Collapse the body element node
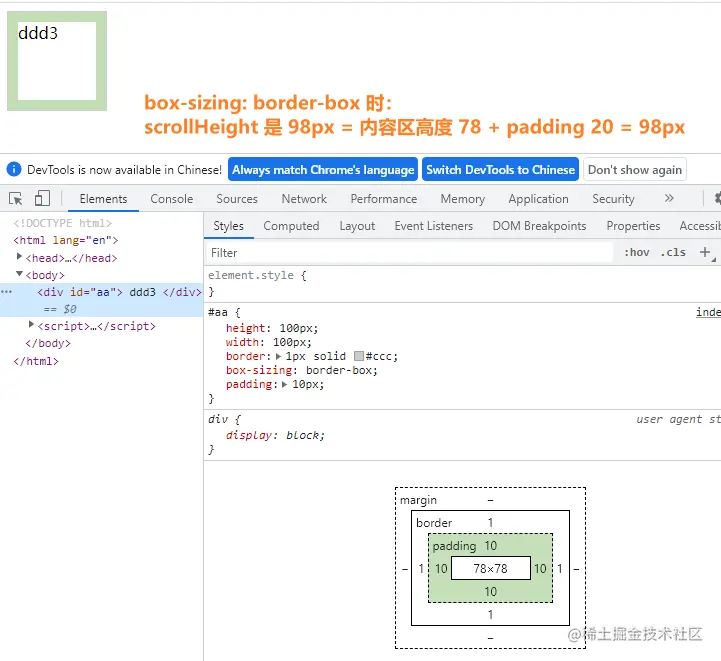This screenshot has height=661, width=721. point(19,274)
